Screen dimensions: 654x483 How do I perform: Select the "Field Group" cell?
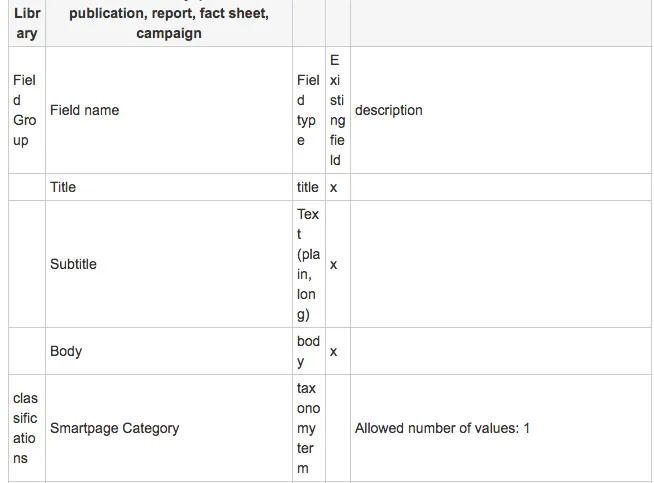[x=25, y=110]
